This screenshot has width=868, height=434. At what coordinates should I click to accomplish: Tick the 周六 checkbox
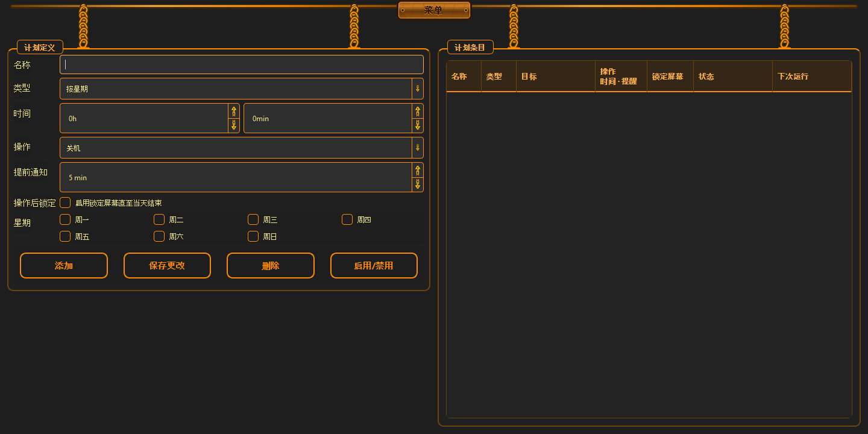pyautogui.click(x=159, y=236)
